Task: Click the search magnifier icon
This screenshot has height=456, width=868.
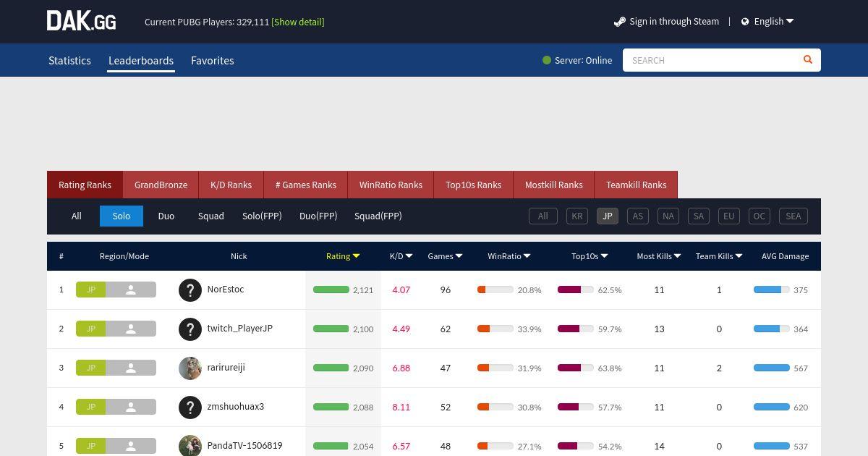Action: [808, 59]
